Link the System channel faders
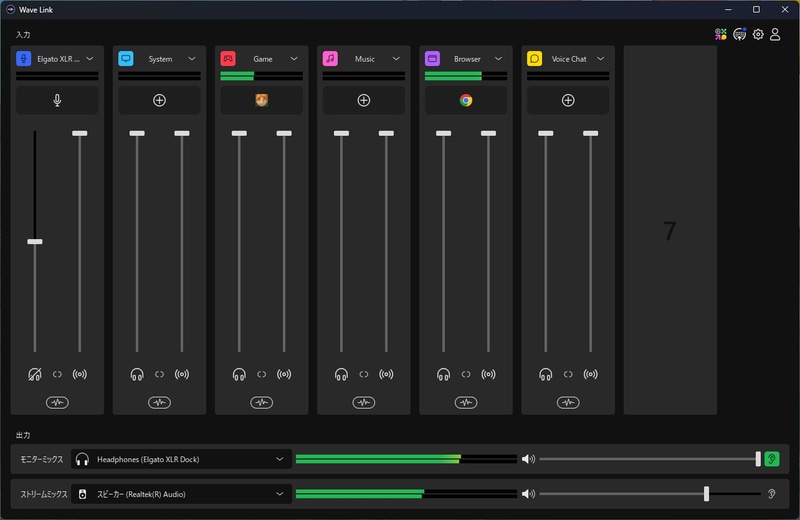The height and width of the screenshot is (520, 800). click(159, 375)
